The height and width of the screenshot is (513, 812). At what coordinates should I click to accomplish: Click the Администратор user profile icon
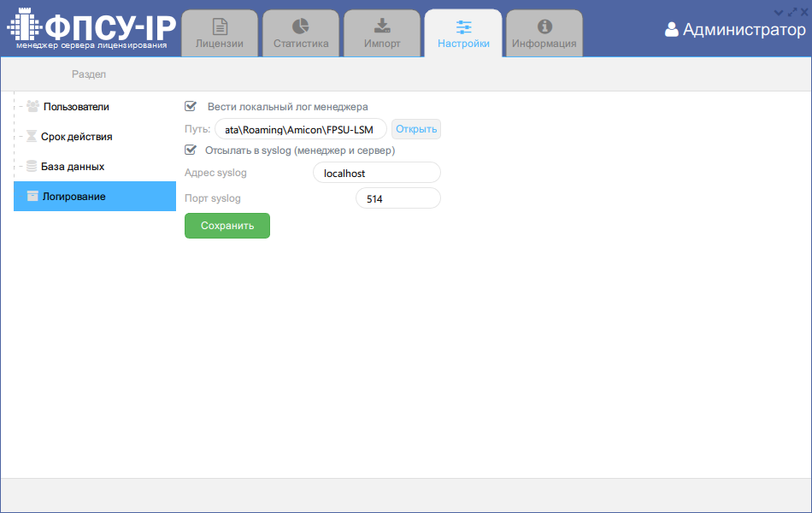(672, 30)
